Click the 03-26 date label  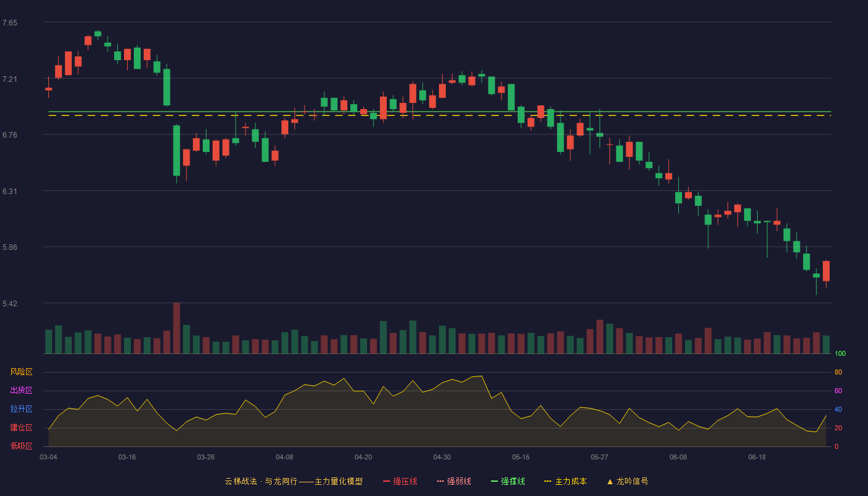[206, 457]
